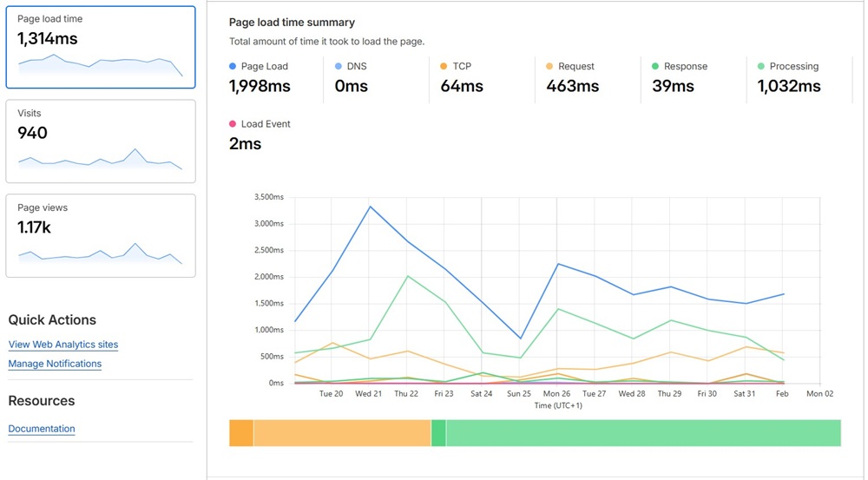Click the Page Load dip on Sun 25
Screen dimensions: 868x480
pyautogui.click(x=519, y=339)
